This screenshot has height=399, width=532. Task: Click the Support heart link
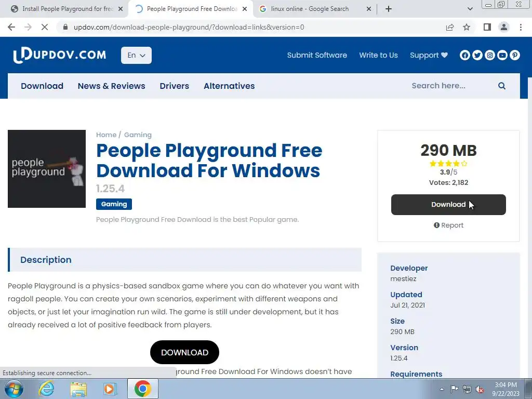coord(429,55)
